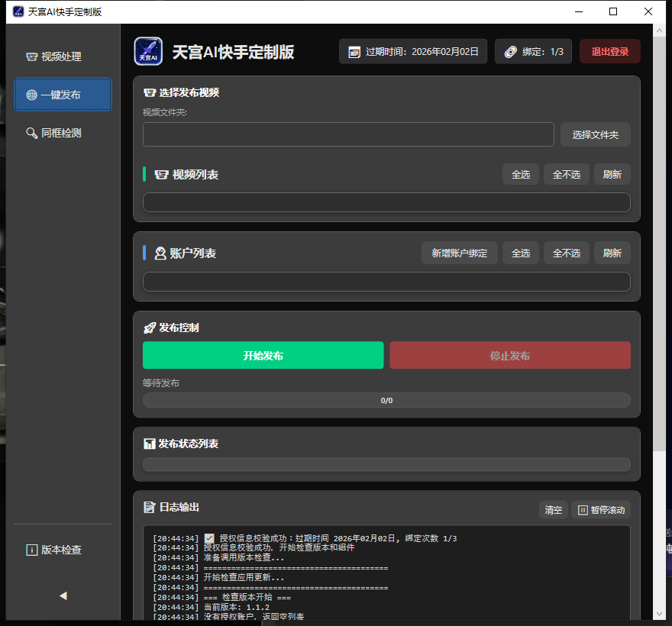
Task: Open the 一键发布 tab
Action: pyautogui.click(x=63, y=95)
